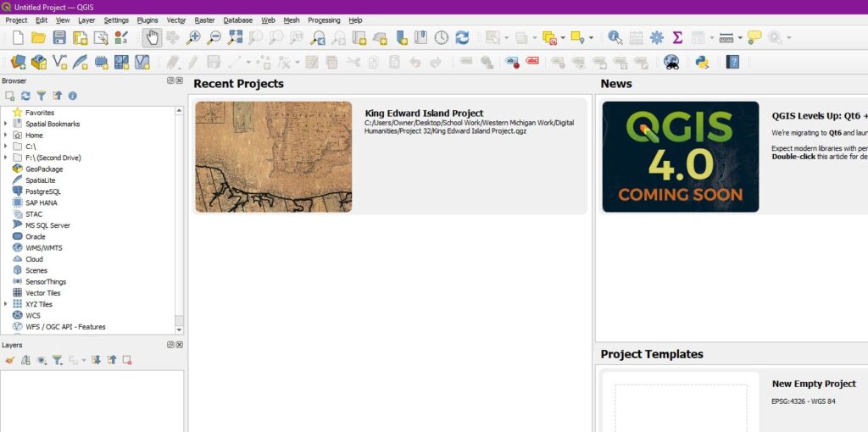Expand the Home node in Browser
The width and height of the screenshot is (868, 432).
click(6, 135)
